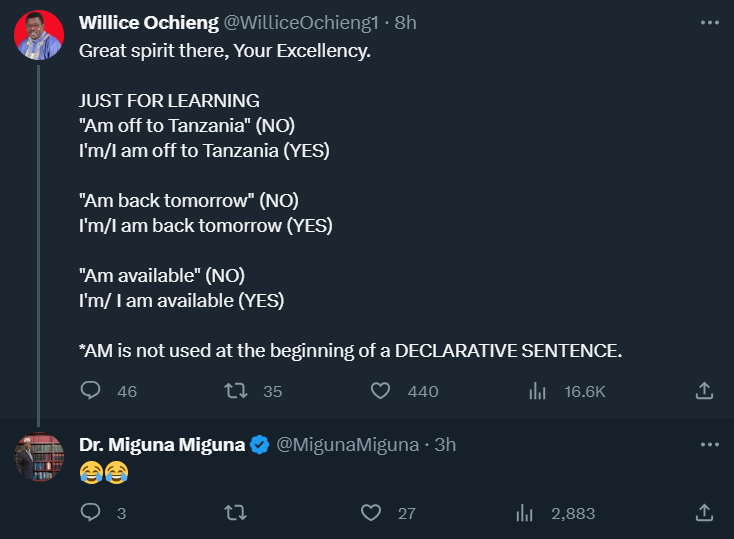Open the @MigunaMiguna handle link
734x539 pixels.
[346, 445]
